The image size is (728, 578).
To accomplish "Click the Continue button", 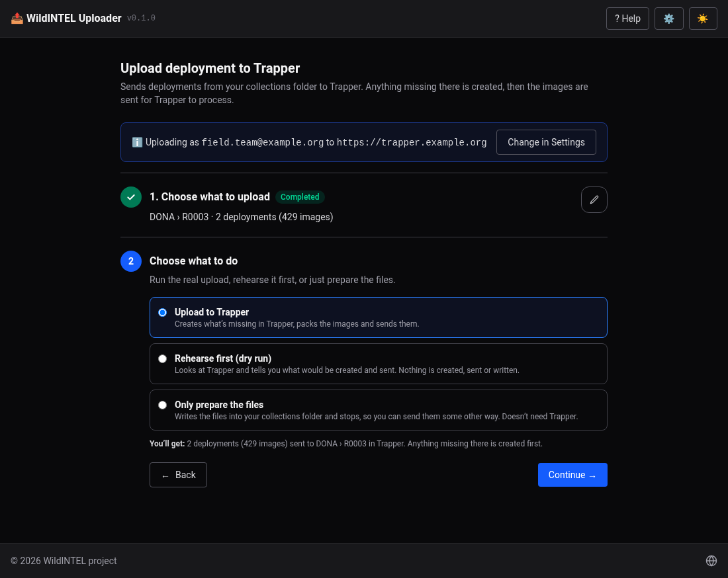I will pyautogui.click(x=572, y=475).
